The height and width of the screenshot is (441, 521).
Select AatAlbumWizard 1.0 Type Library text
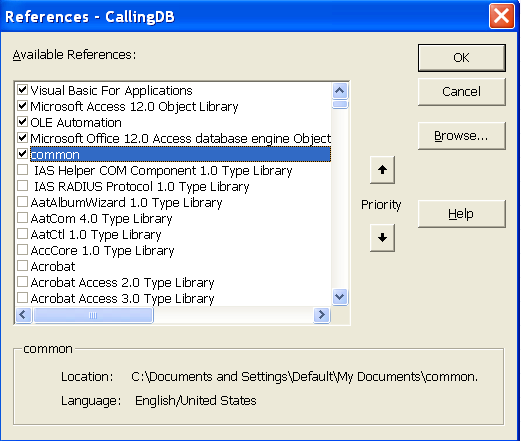[x=126, y=203]
